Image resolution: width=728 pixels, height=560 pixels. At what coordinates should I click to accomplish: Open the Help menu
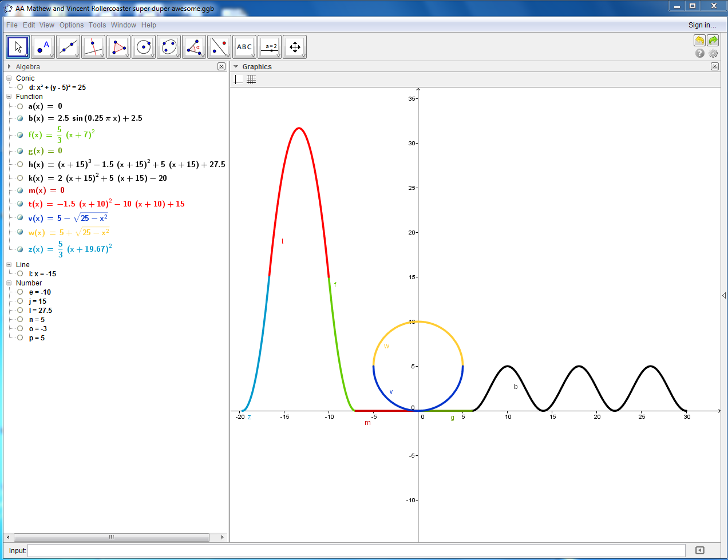(149, 25)
